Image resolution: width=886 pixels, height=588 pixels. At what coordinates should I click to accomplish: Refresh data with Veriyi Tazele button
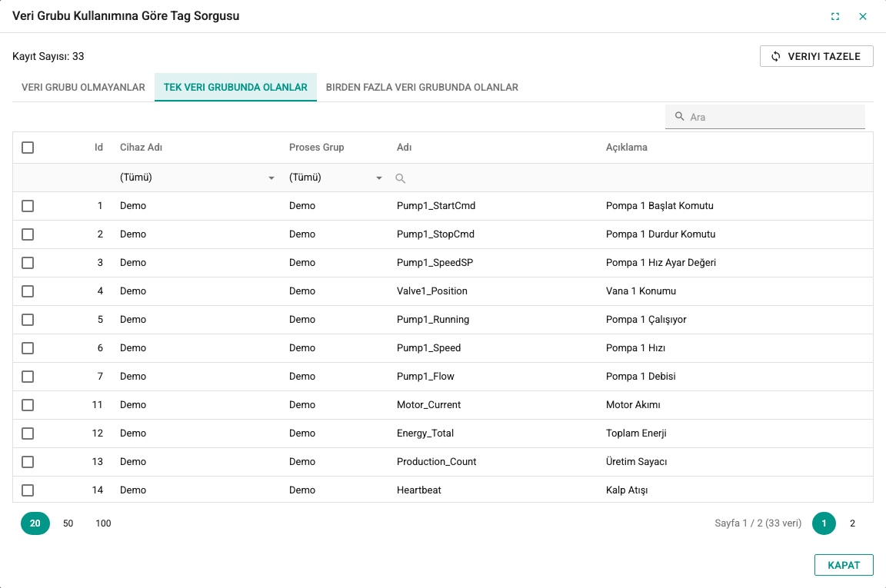pos(817,56)
